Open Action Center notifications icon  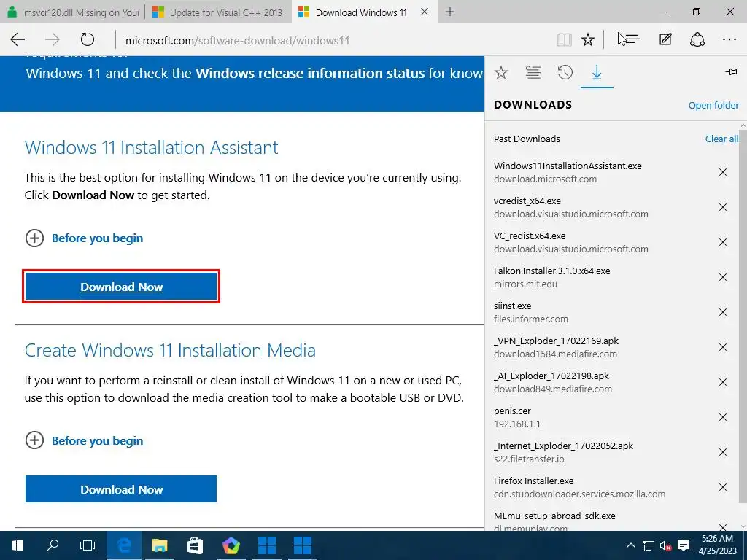[x=684, y=545]
